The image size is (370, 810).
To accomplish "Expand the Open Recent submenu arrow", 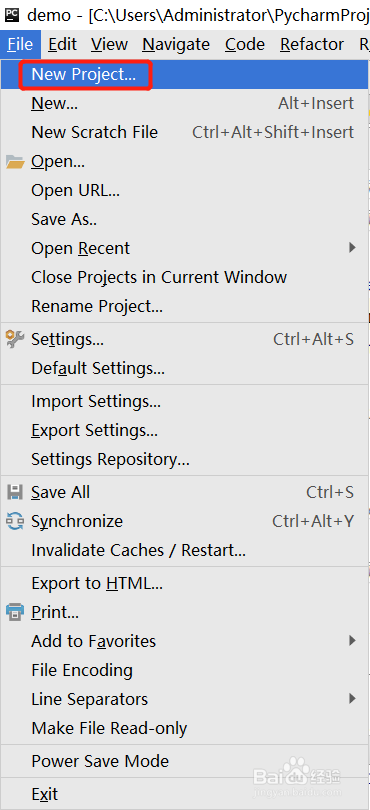I will [x=352, y=248].
